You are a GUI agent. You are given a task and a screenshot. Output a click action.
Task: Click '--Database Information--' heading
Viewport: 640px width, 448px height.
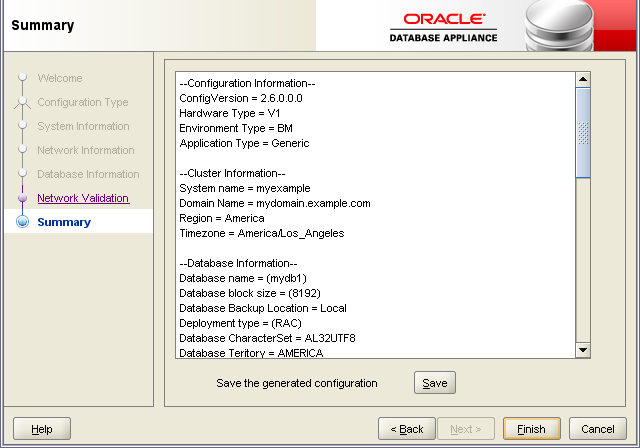click(238, 263)
